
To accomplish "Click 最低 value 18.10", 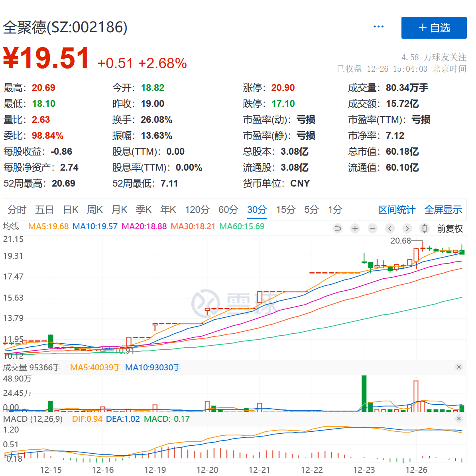I will [44, 104].
